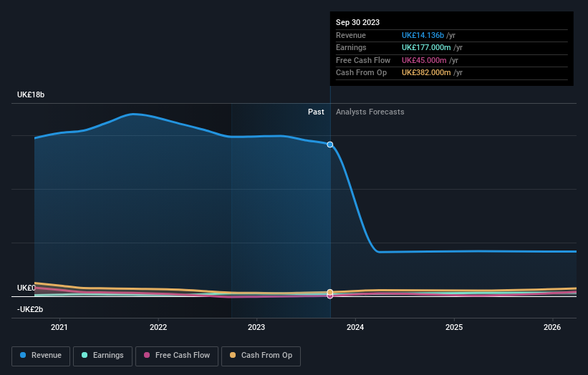The image size is (588, 375).
Task: Click the 2024 x-axis label
Action: (355, 327)
